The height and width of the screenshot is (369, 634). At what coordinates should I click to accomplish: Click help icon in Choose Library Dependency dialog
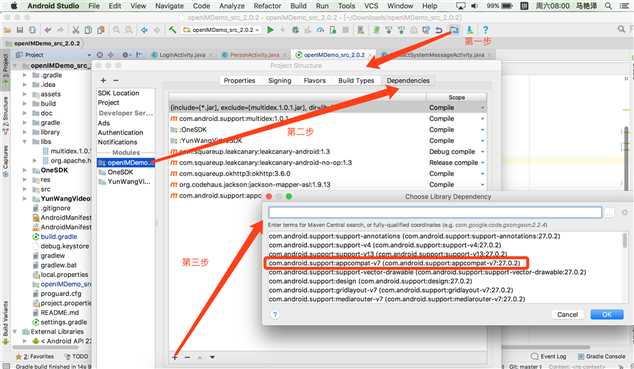point(275,314)
